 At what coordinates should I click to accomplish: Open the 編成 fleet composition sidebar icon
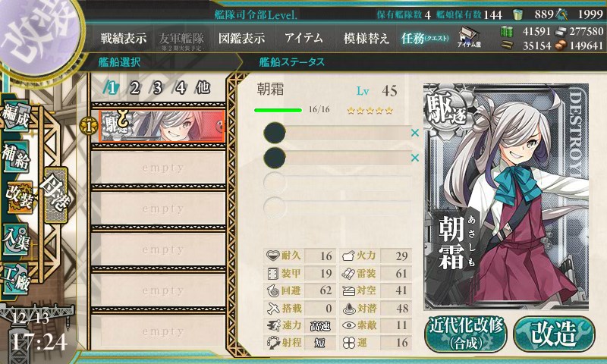point(15,117)
